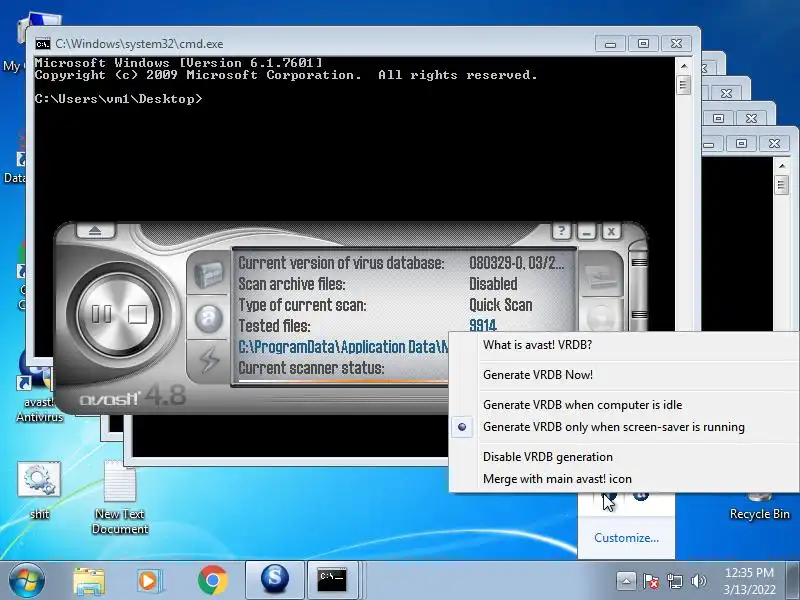Open the avast eject menu button
Screen dimensions: 800x600
(95, 231)
